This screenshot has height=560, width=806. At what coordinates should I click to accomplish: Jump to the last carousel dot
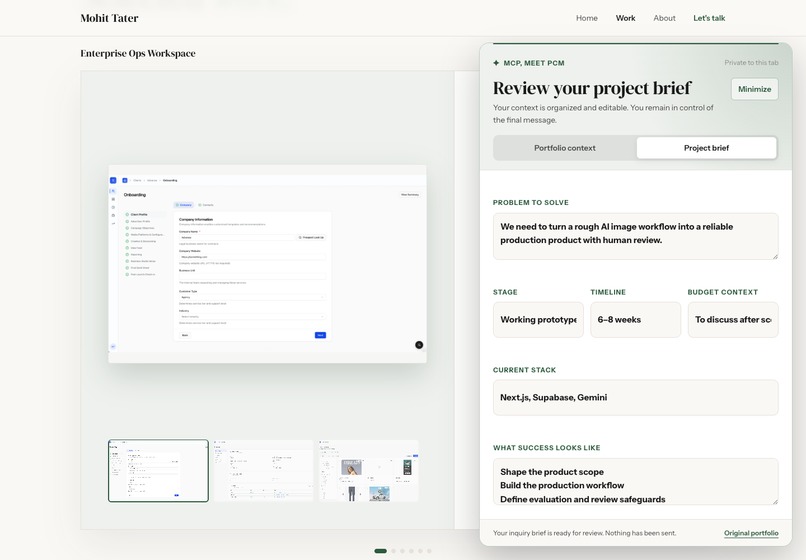429,551
